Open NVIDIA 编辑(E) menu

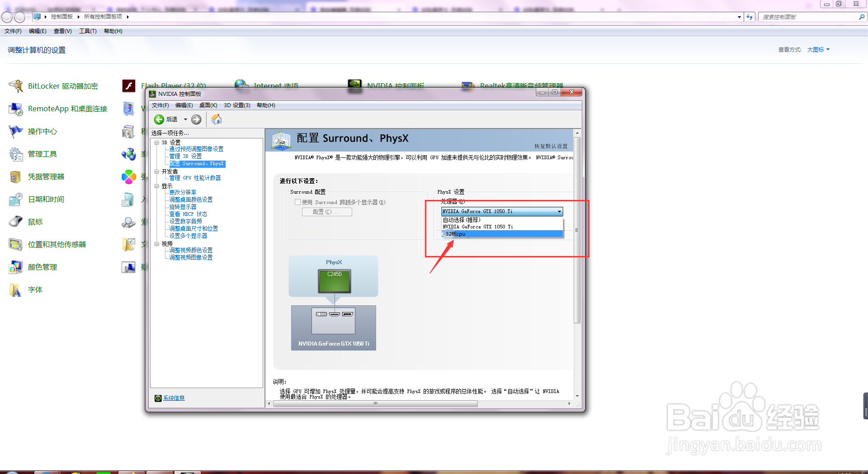coord(184,105)
